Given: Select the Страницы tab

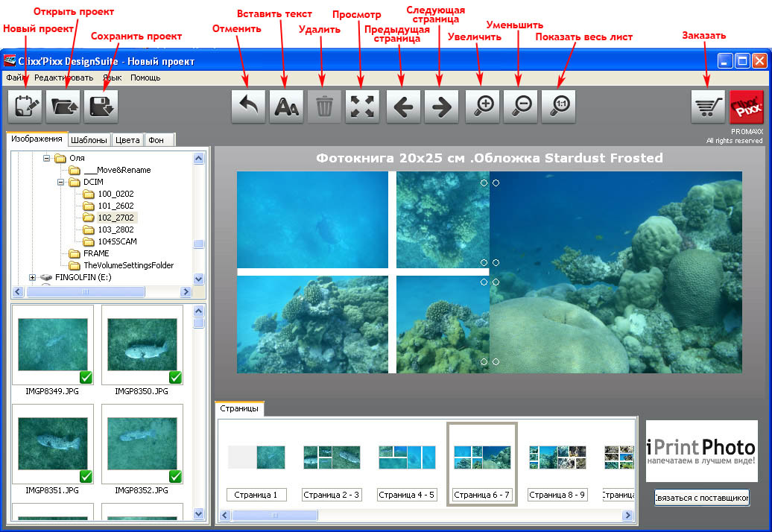Looking at the screenshot, I should 239,408.
